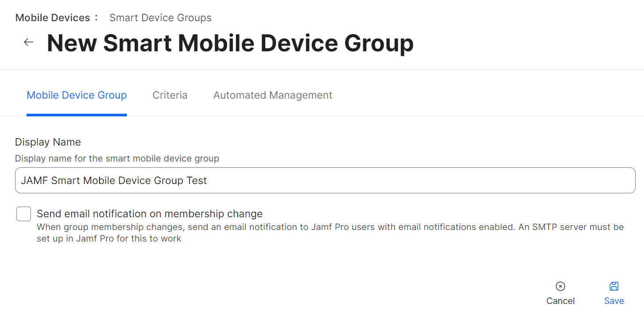This screenshot has width=644, height=315.
Task: Click Mobile Devices breadcrumb
Action: 53,18
